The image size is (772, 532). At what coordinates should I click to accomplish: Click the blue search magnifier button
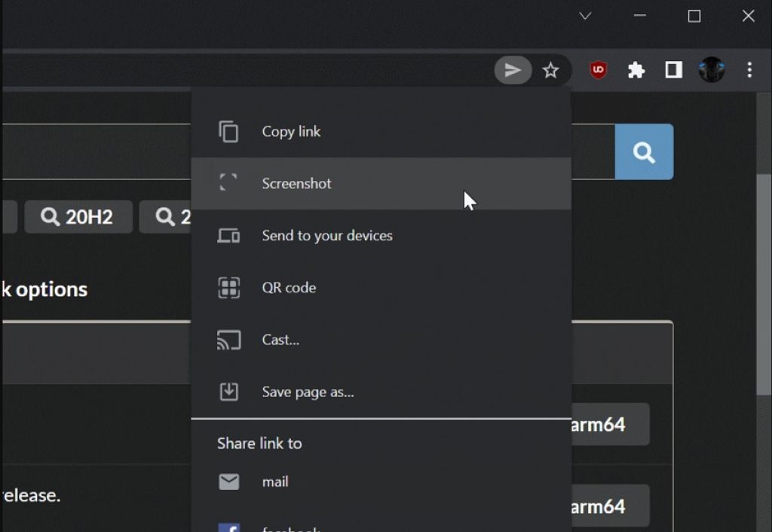pos(644,152)
